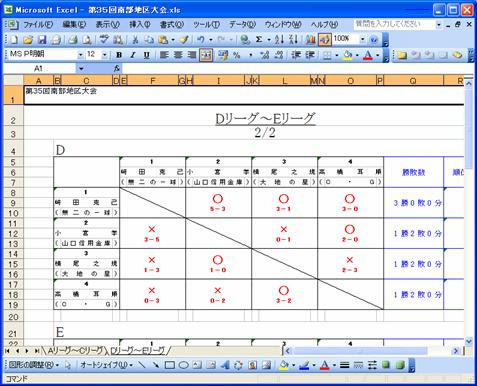This screenshot has width=477, height=386.
Task: Select the Rectangle drawing tool
Action: [x=170, y=365]
